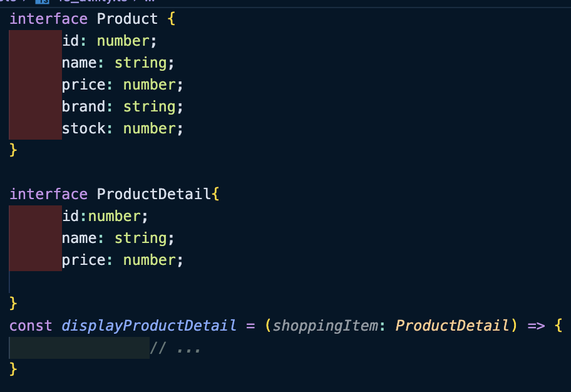571x392 pixels.
Task: Click the arrow operator in displayProductDetail
Action: pyautogui.click(x=536, y=326)
